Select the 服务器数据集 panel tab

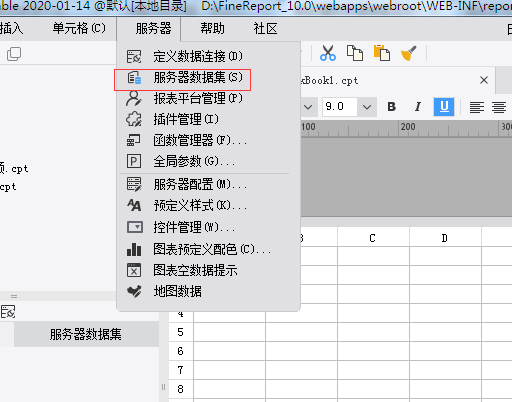(86, 334)
